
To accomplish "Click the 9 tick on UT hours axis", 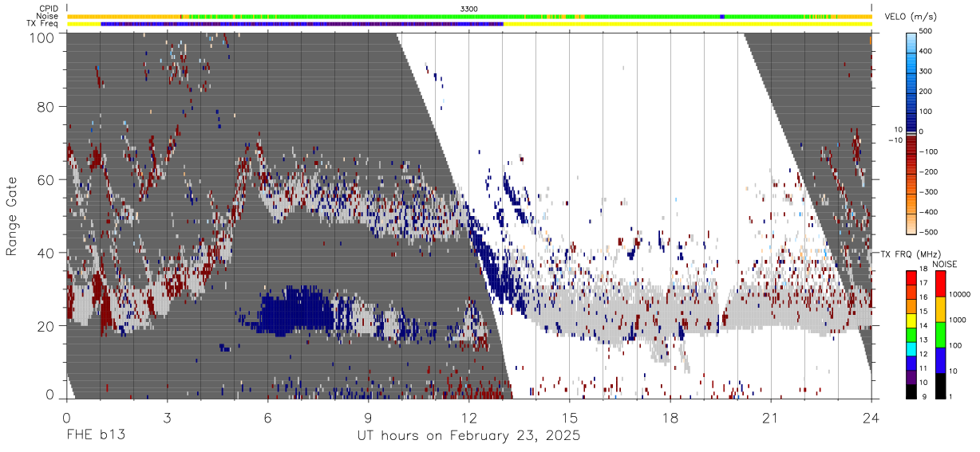I will [x=368, y=417].
